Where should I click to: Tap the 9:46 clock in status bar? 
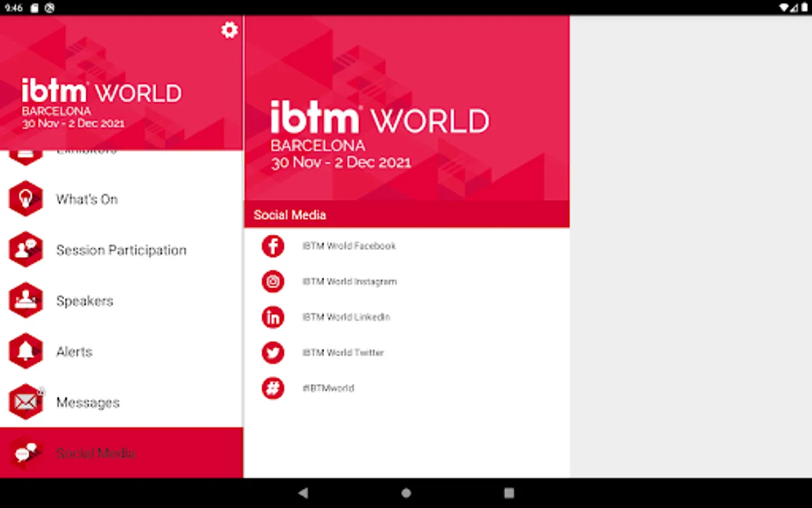tap(14, 8)
